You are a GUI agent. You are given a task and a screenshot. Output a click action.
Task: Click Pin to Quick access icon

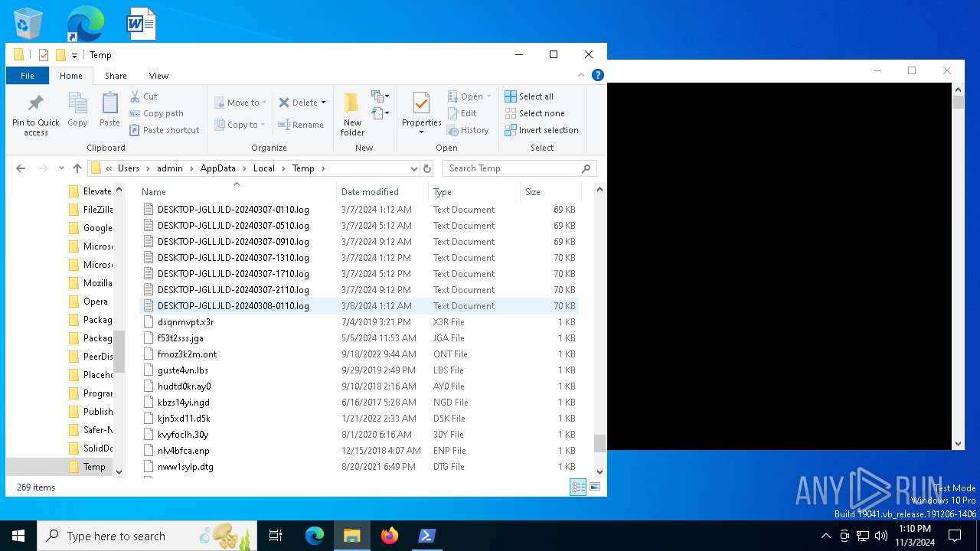tap(35, 103)
